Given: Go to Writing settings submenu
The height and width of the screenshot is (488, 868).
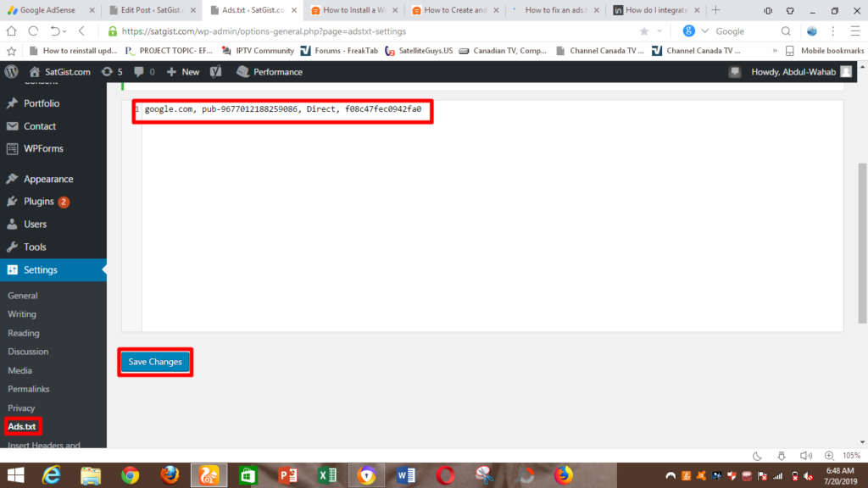Looking at the screenshot, I should (22, 314).
